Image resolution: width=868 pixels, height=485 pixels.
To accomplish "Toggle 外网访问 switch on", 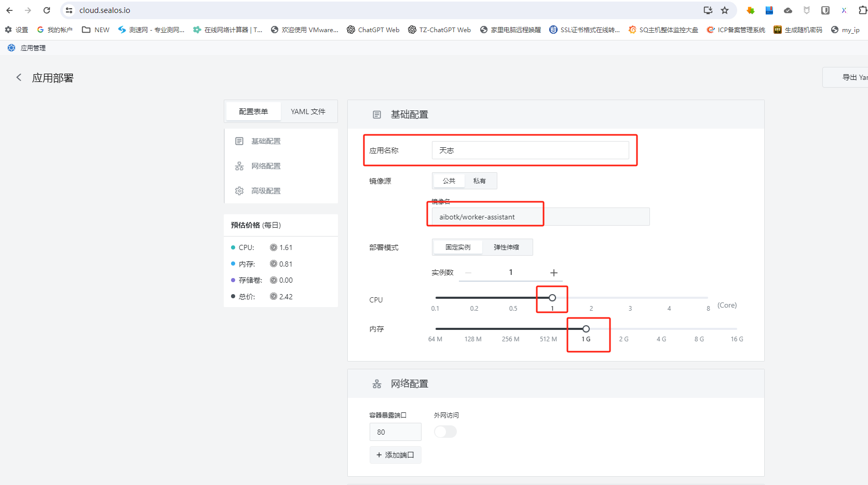I will click(445, 432).
